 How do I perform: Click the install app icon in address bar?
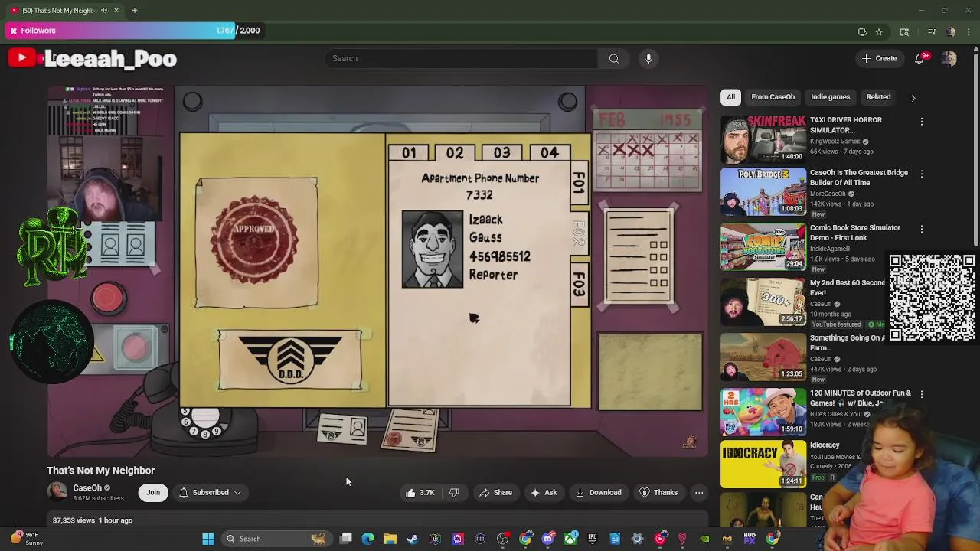(x=862, y=32)
